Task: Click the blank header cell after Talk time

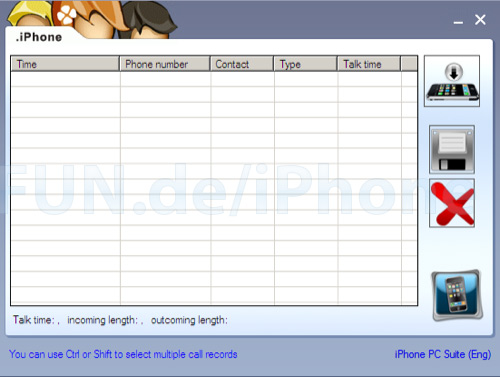Action: [x=409, y=64]
